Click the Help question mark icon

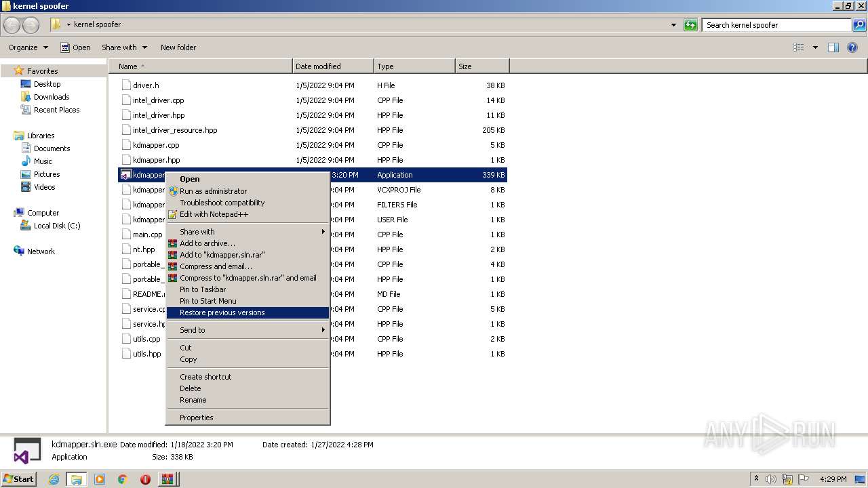[853, 47]
